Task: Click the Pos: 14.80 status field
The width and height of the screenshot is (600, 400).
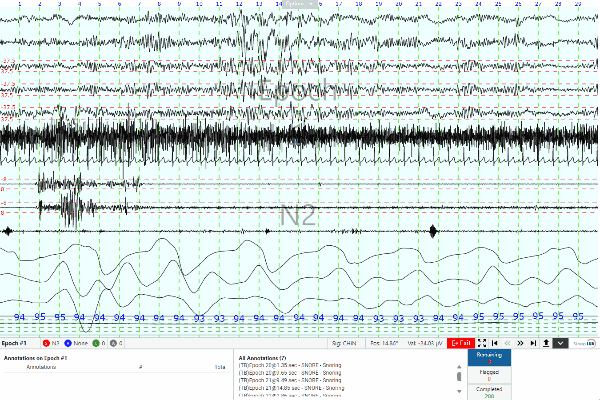Action: (x=384, y=343)
